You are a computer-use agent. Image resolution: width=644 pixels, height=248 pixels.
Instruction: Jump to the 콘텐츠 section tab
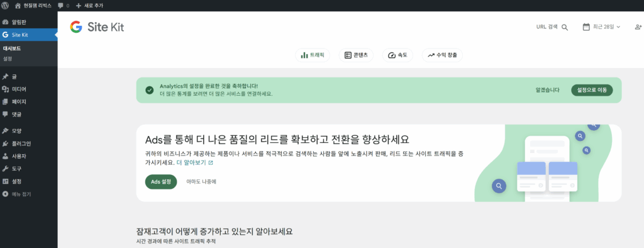point(356,55)
